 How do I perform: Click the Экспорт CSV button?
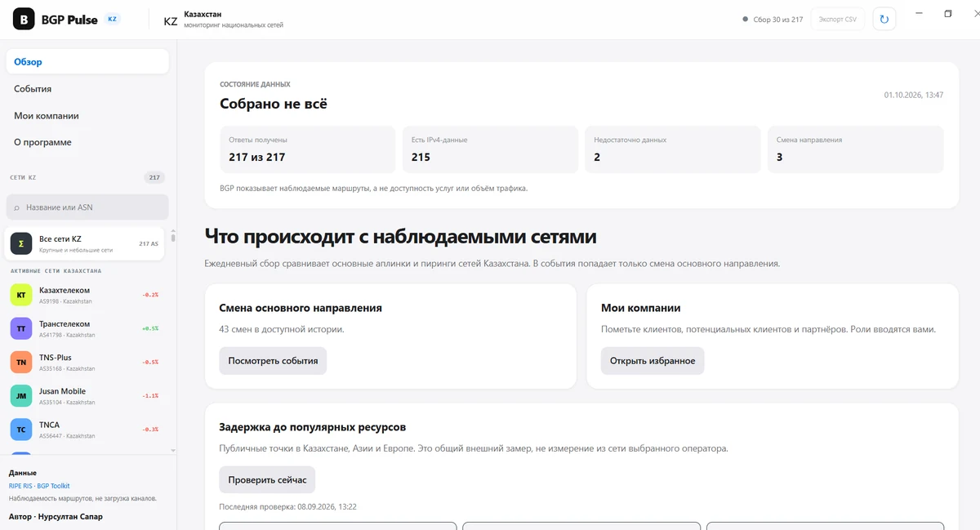(838, 20)
